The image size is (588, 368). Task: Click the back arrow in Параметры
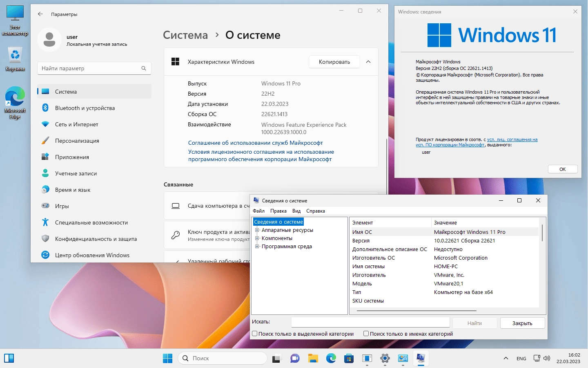40,14
